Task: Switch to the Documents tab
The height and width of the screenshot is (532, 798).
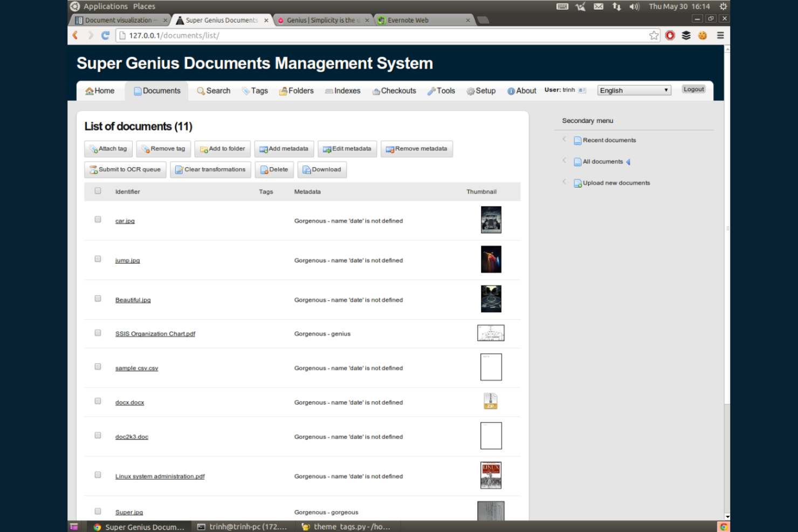Action: point(156,91)
